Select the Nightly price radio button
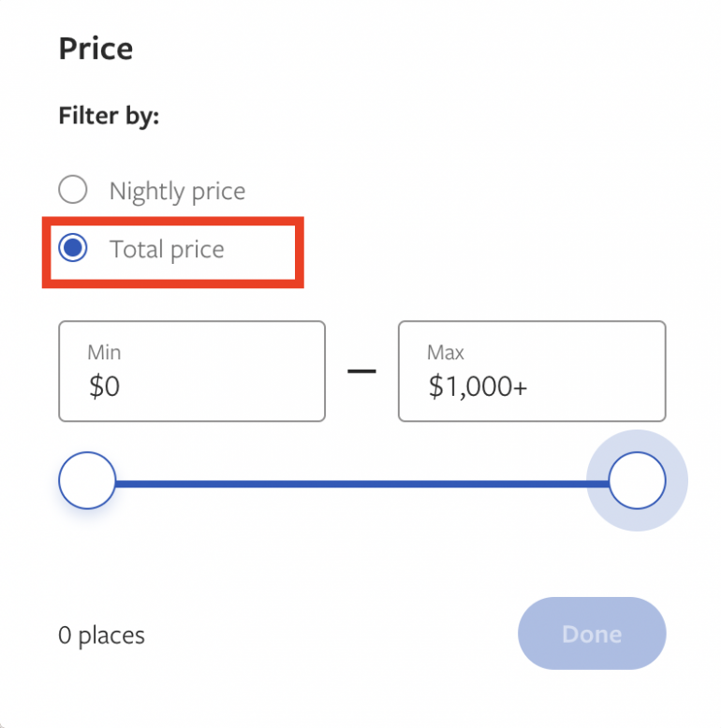721x728 pixels. click(73, 190)
